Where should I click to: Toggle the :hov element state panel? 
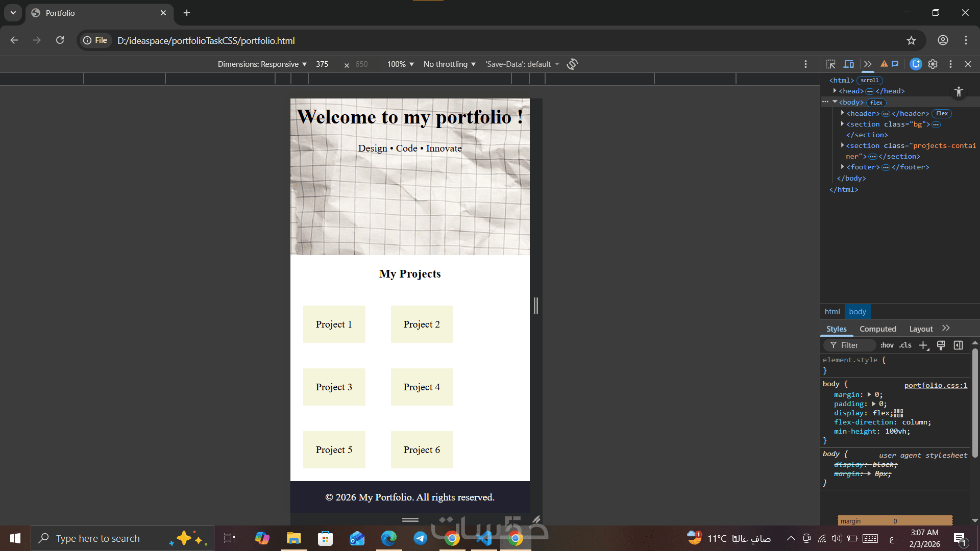[887, 345]
